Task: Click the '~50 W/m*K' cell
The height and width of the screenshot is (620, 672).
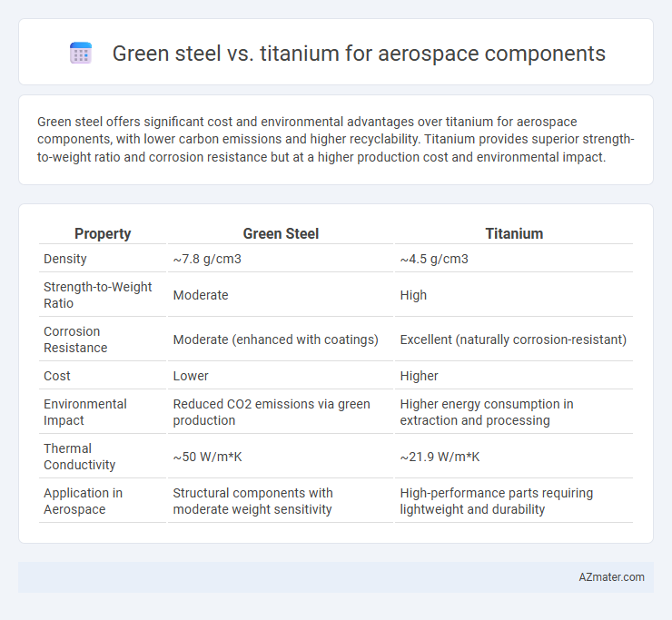Action: point(207,457)
